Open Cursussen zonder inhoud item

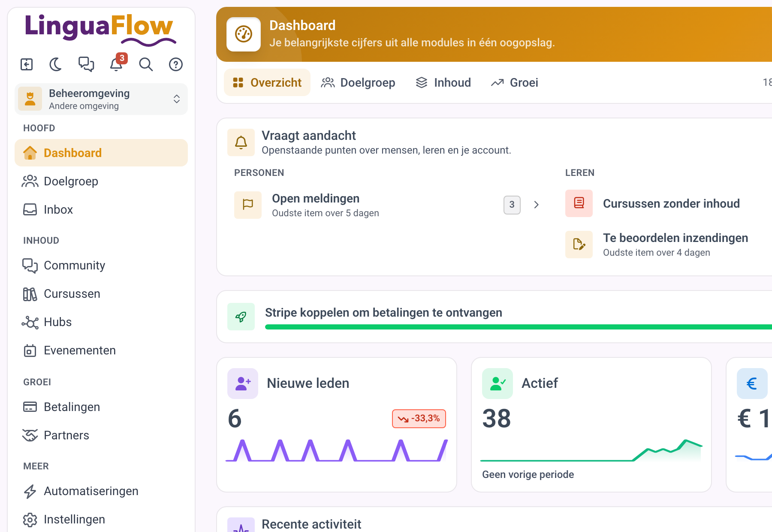pos(671,203)
